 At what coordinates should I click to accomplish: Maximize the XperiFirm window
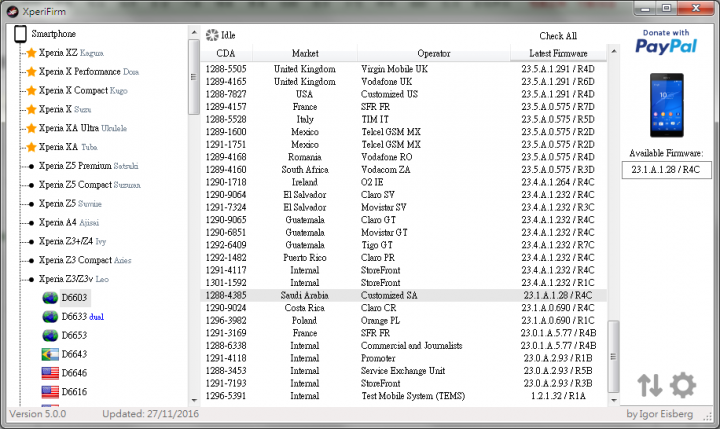pyautogui.click(x=667, y=8)
